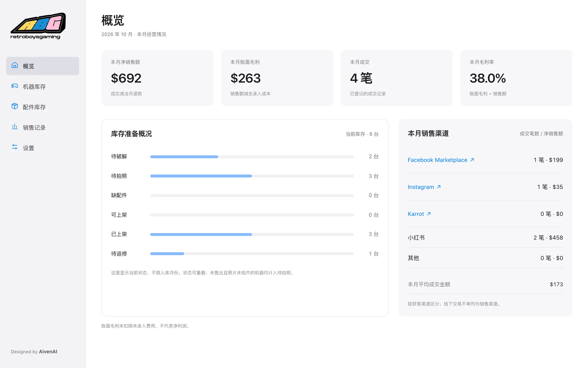This screenshot has height=368, width=588.
Task: Click the 本月平均成交金额 $173 value
Action: (x=556, y=284)
